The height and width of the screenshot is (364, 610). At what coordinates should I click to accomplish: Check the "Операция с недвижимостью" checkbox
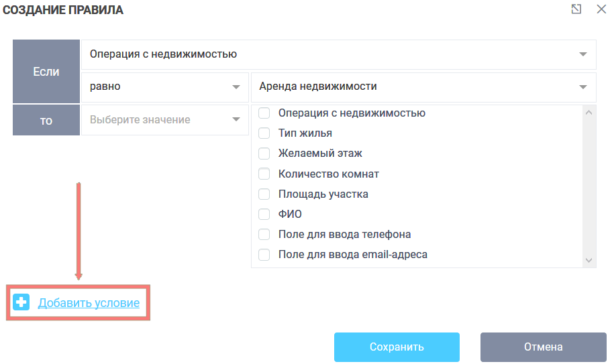(x=264, y=113)
